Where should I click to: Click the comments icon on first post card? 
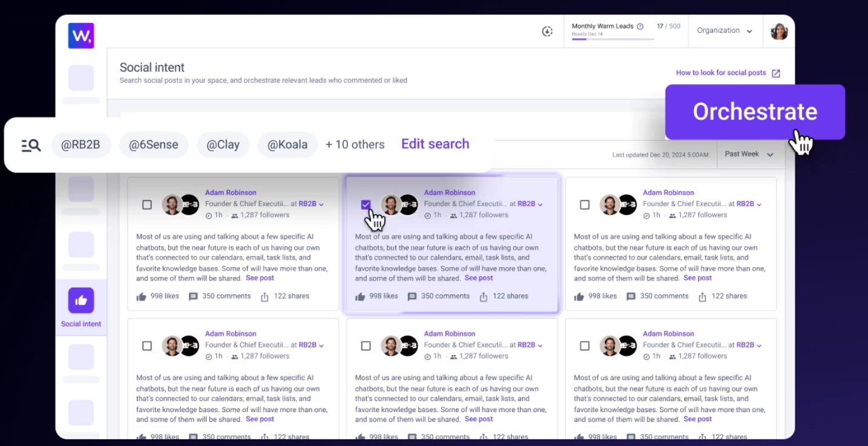193,297
